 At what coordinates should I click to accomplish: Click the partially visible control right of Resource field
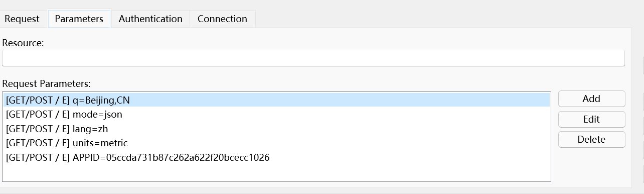coord(643,65)
